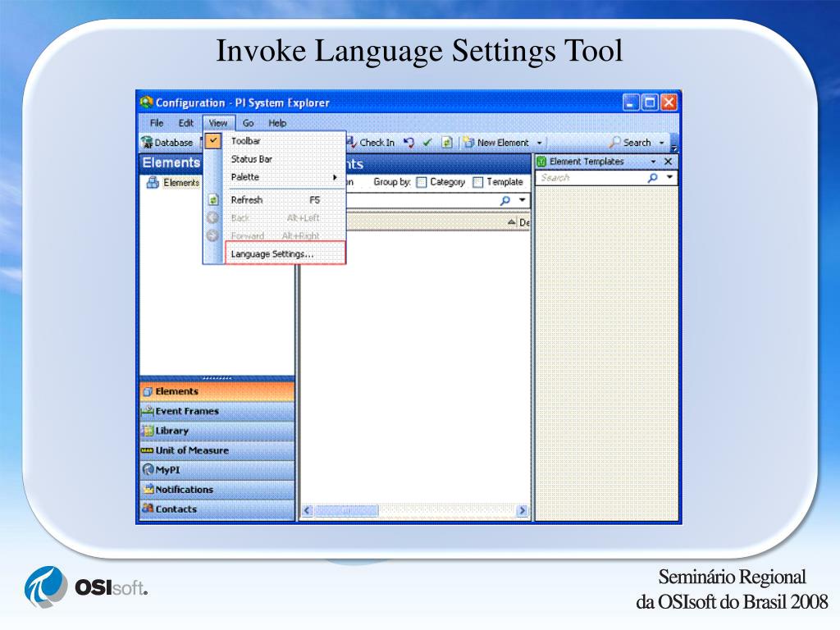Open the New Element dropdown arrow
The image size is (840, 630).
540,143
